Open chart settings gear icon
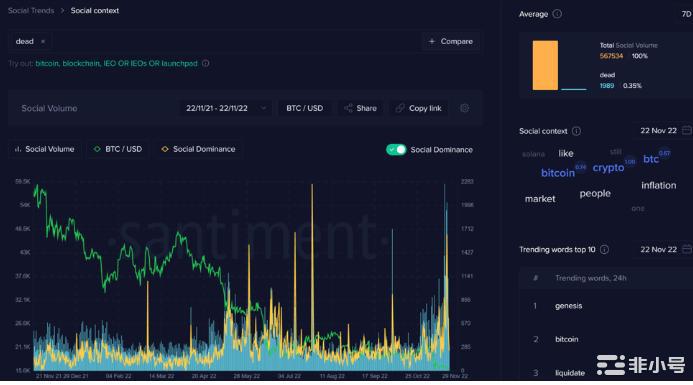Viewport: 693px width, 385px height. point(464,108)
